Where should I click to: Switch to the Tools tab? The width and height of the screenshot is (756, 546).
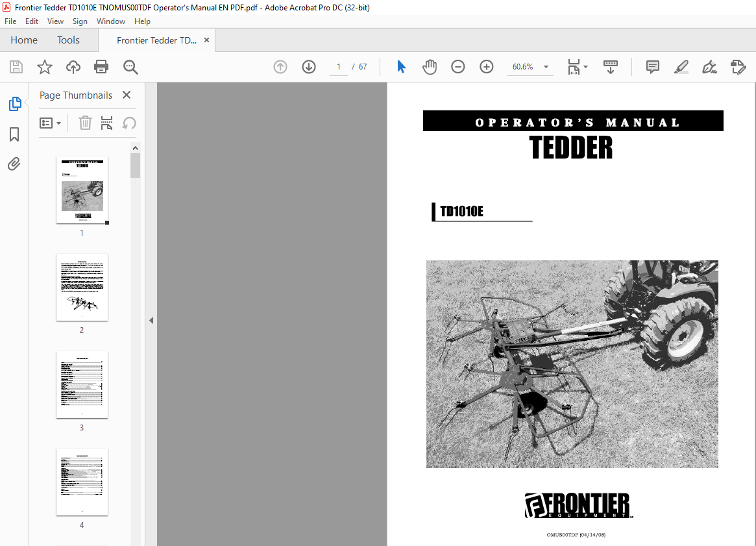(x=69, y=40)
